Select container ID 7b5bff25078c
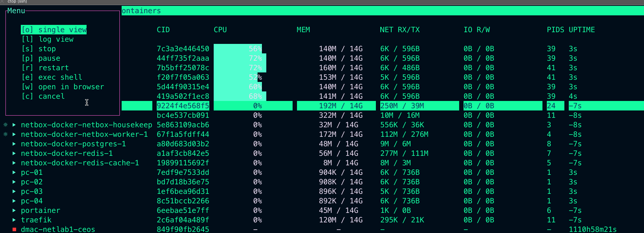 pyautogui.click(x=183, y=68)
